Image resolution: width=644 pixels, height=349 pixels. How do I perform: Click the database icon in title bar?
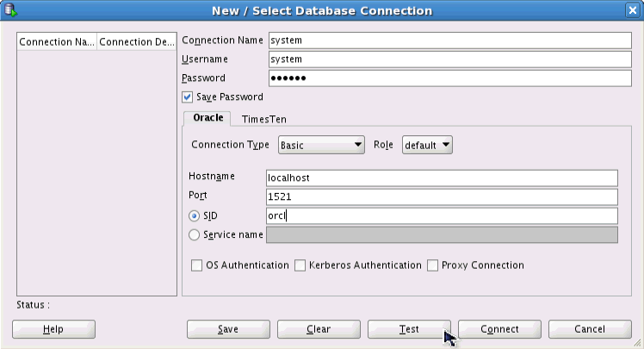point(9,9)
